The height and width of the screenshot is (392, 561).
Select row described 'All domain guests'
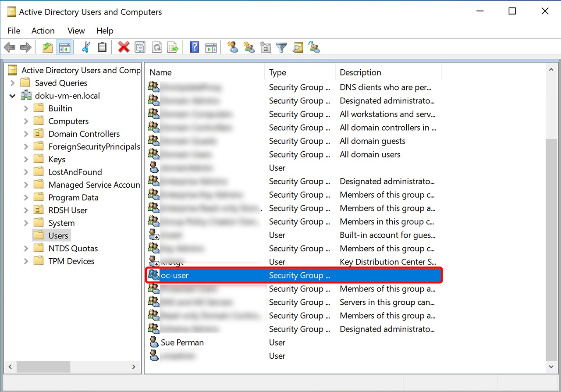coord(294,141)
